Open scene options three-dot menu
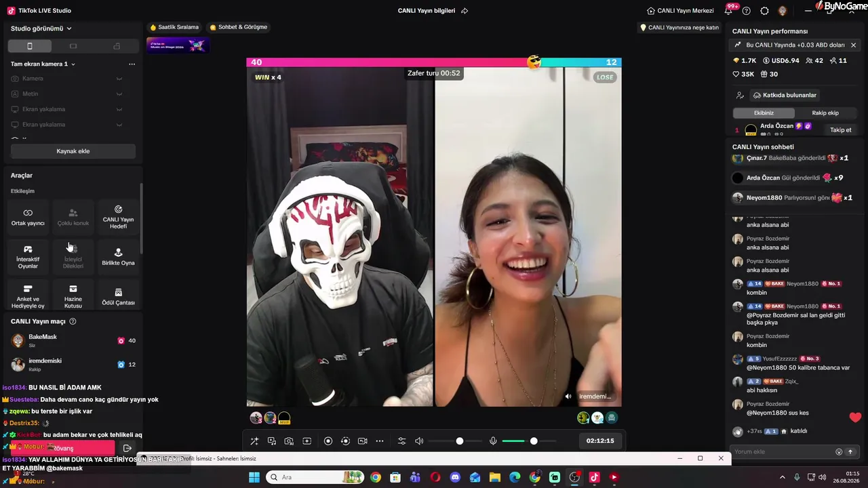 (132, 64)
